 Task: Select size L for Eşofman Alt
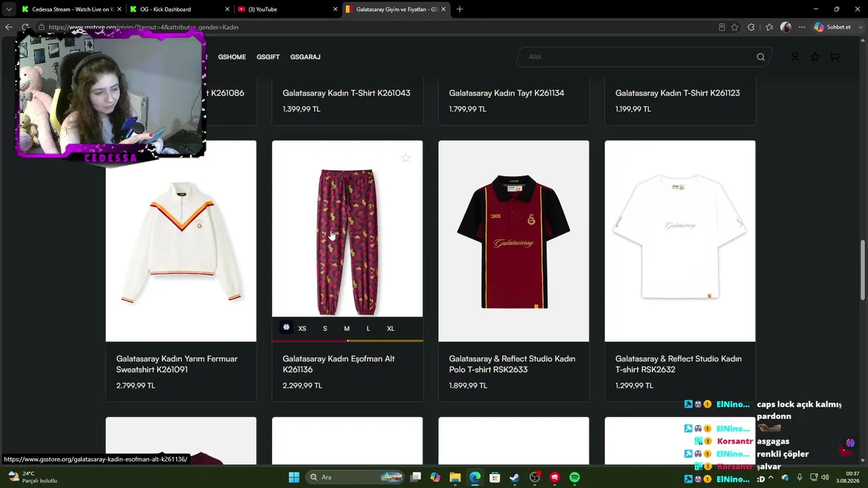[x=368, y=329]
